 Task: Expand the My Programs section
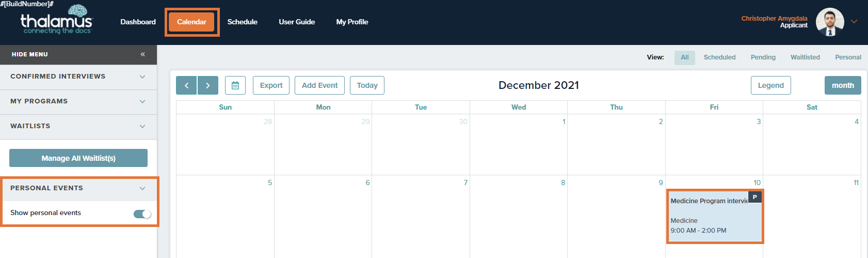[x=78, y=101]
